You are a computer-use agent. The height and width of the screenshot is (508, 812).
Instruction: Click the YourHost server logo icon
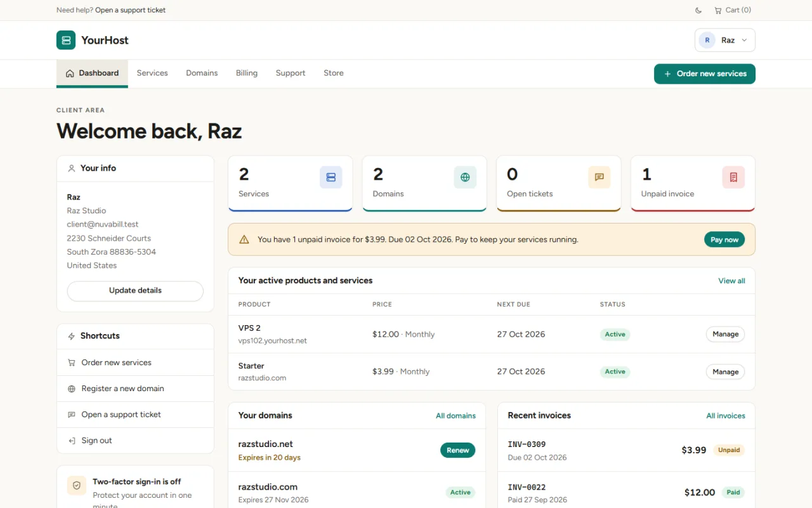(66, 40)
